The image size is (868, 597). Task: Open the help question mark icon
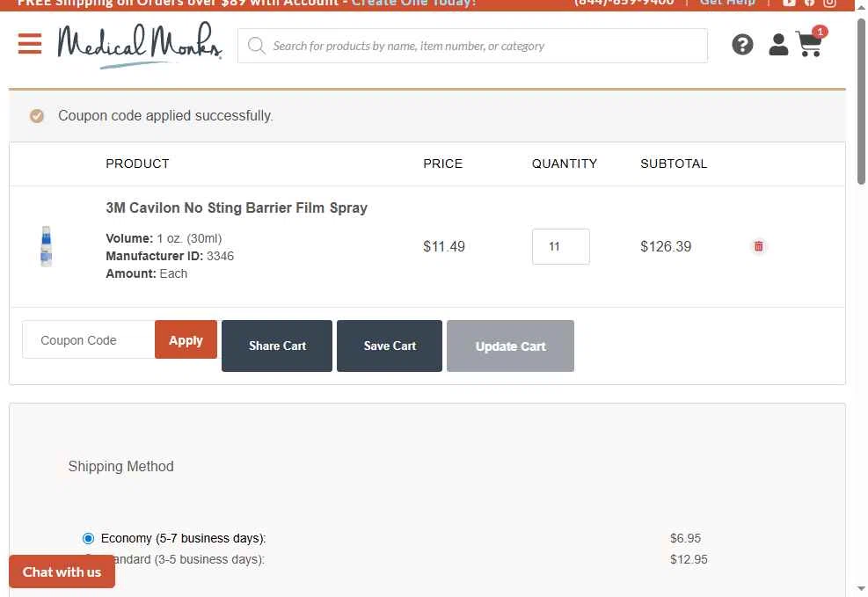tap(742, 45)
